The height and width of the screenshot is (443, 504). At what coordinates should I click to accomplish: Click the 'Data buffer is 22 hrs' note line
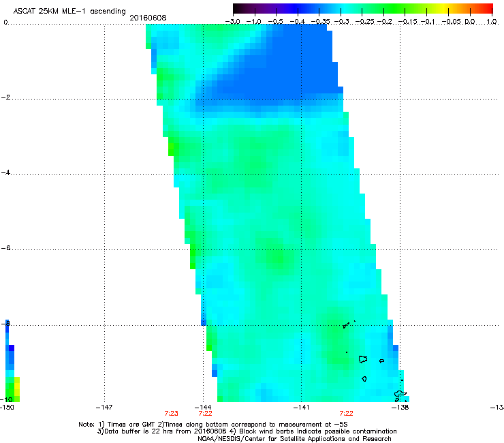(247, 431)
